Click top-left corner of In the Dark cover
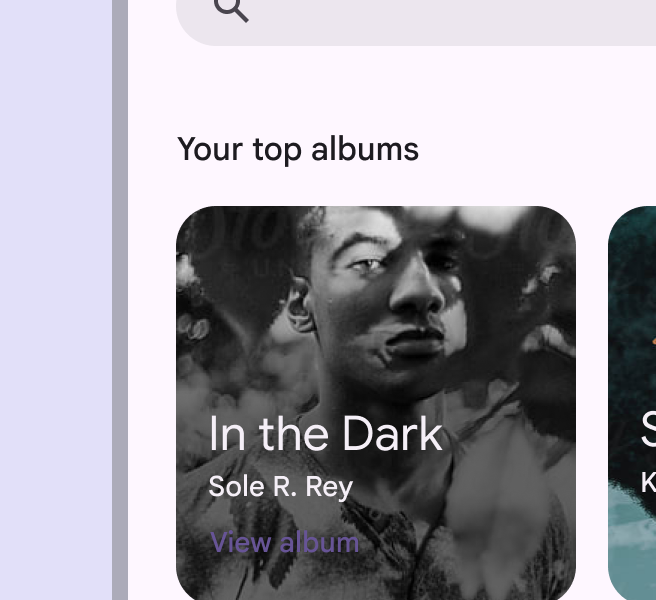This screenshot has height=600, width=656. [x=200, y=228]
